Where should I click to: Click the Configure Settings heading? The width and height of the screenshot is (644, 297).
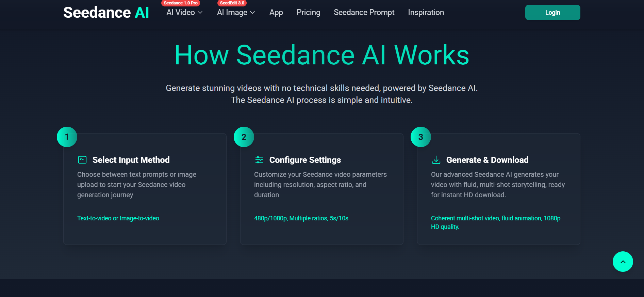pos(305,160)
